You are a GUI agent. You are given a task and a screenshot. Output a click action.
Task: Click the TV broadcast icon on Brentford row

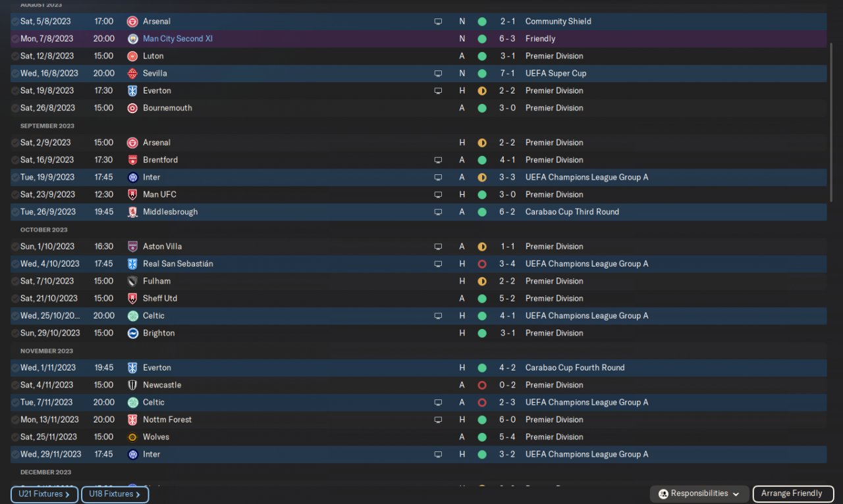tap(438, 160)
